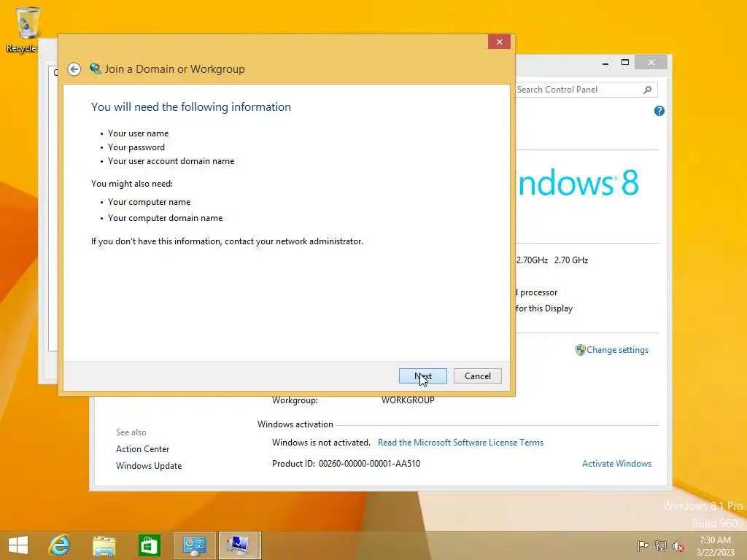Open the Windows Start button
747x560 pixels.
18,545
